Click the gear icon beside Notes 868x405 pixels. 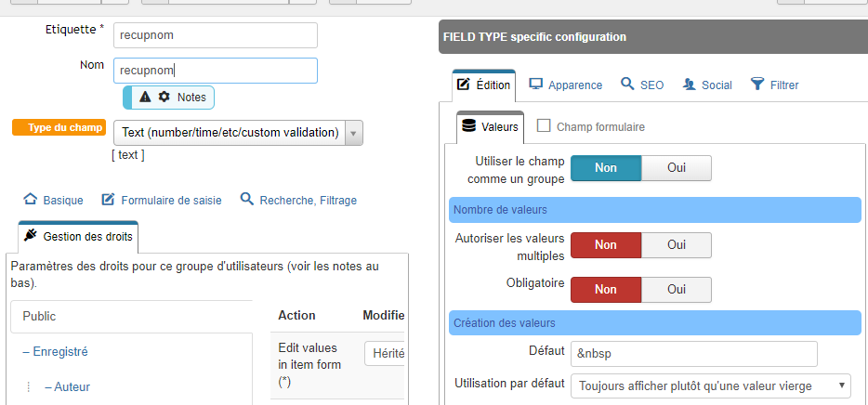(164, 97)
